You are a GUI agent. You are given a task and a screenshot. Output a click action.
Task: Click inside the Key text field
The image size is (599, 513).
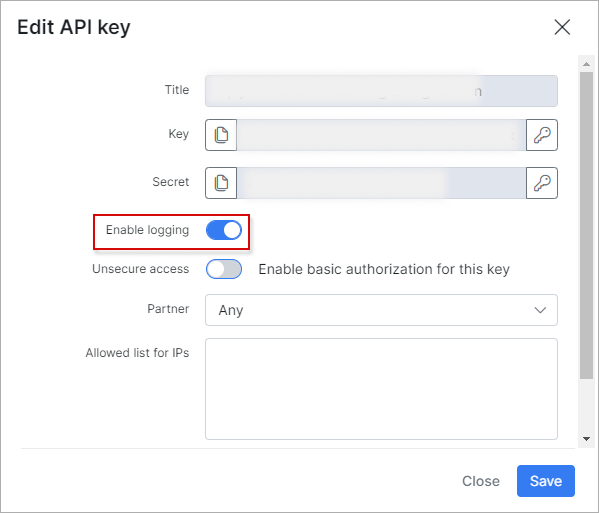[x=381, y=135]
